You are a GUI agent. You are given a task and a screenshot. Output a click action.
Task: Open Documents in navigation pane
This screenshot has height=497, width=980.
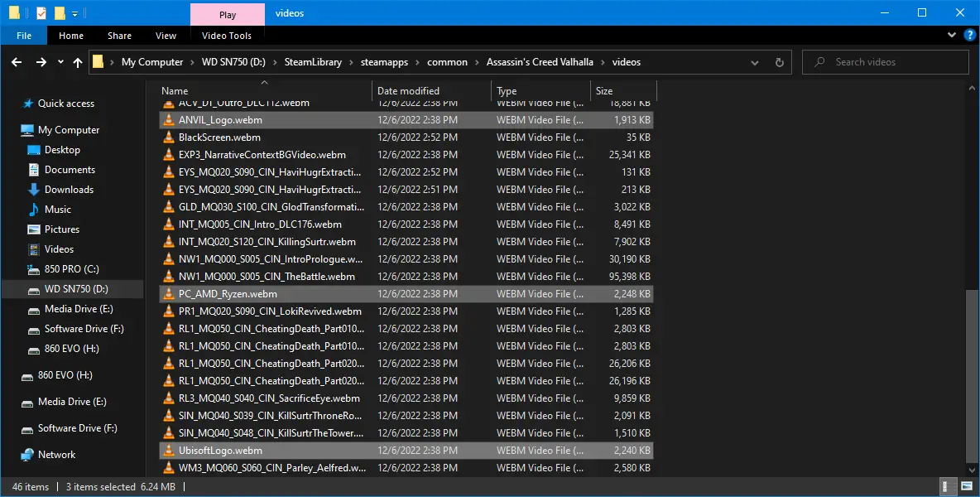pos(70,170)
